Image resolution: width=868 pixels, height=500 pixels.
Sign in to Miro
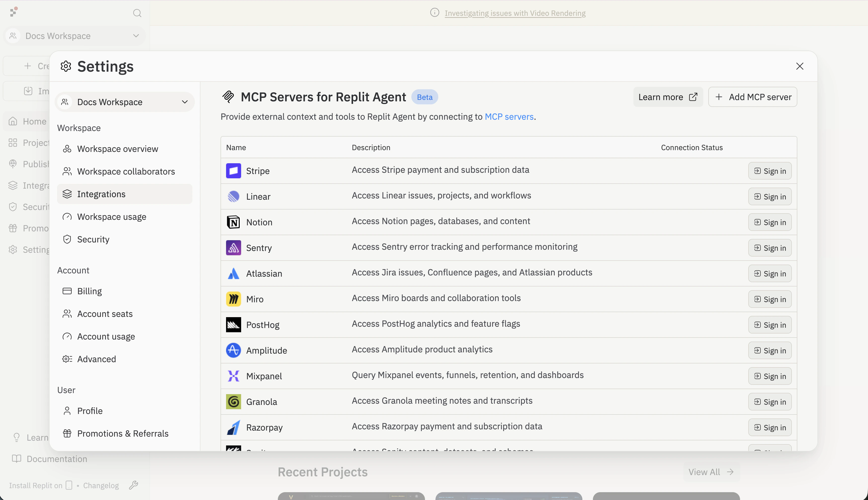point(770,299)
